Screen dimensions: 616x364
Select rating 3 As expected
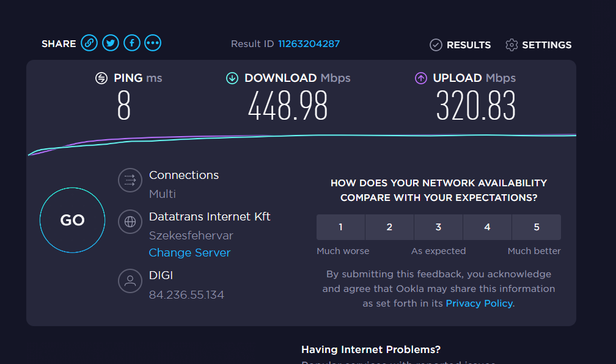pyautogui.click(x=438, y=227)
